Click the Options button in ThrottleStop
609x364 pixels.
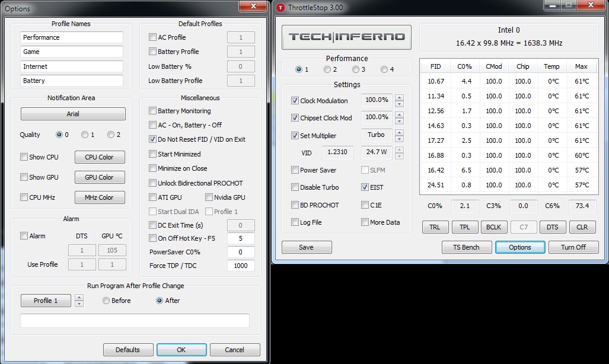(520, 247)
